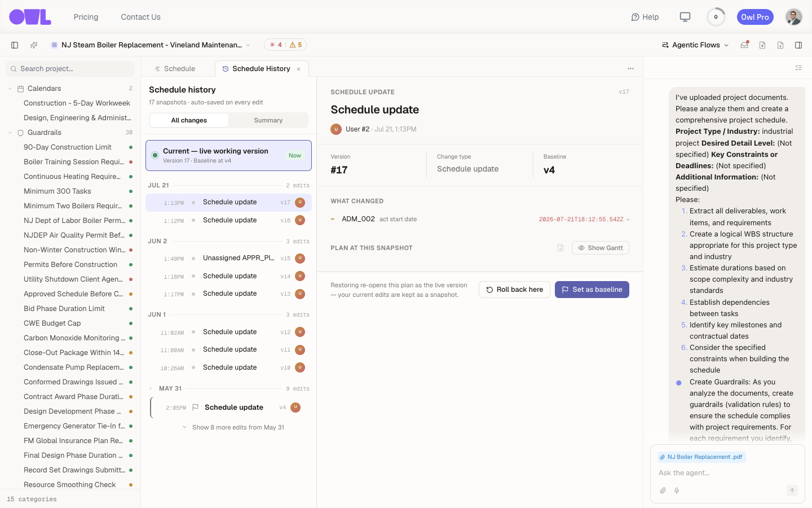Switch to the Summary view toggle
The image size is (812, 508).
click(268, 120)
